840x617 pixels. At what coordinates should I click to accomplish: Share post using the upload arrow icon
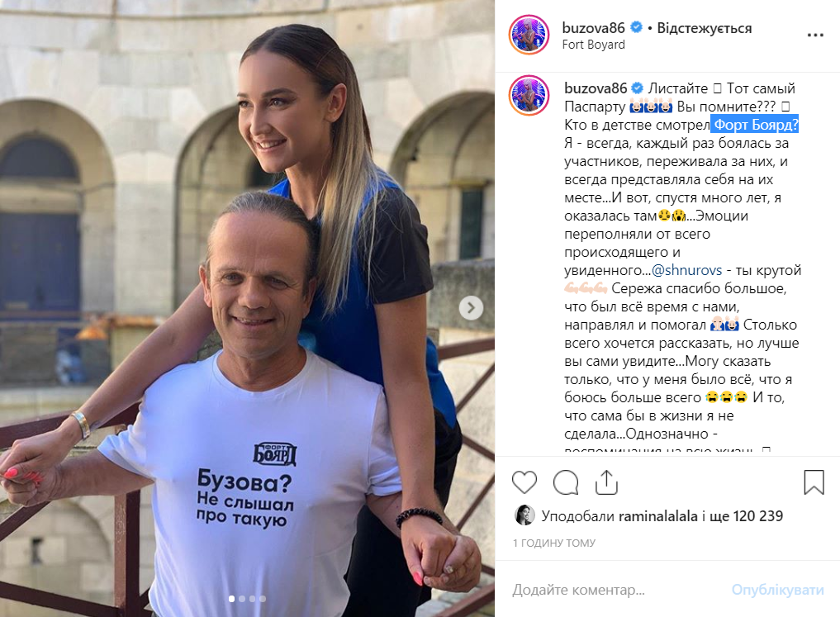click(606, 482)
